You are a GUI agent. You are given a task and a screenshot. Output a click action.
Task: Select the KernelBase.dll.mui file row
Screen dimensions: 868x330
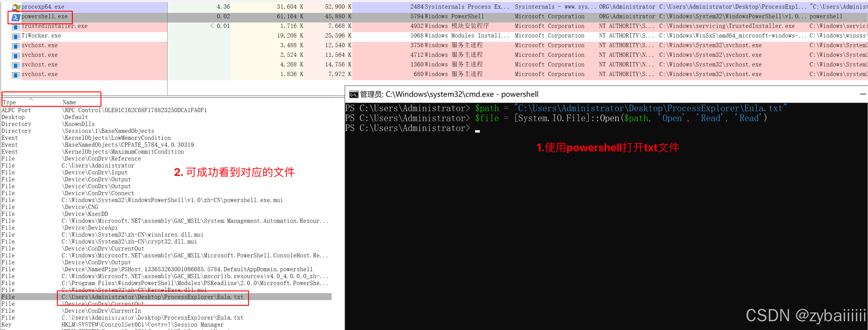tap(166, 290)
